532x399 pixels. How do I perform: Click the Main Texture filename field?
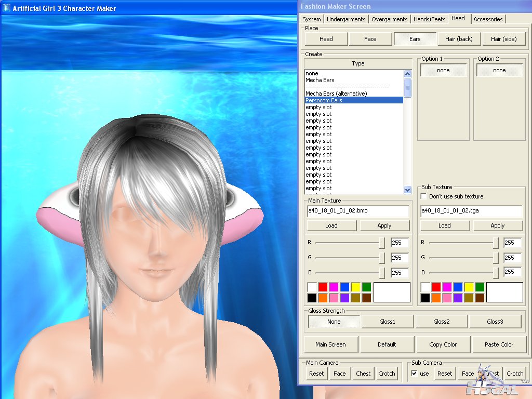pos(358,211)
